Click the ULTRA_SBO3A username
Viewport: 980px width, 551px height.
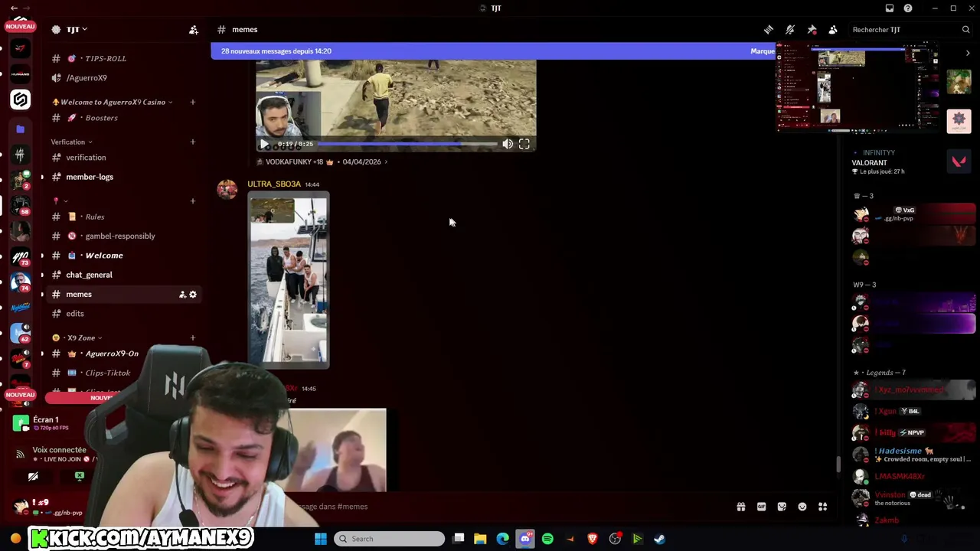(x=274, y=184)
